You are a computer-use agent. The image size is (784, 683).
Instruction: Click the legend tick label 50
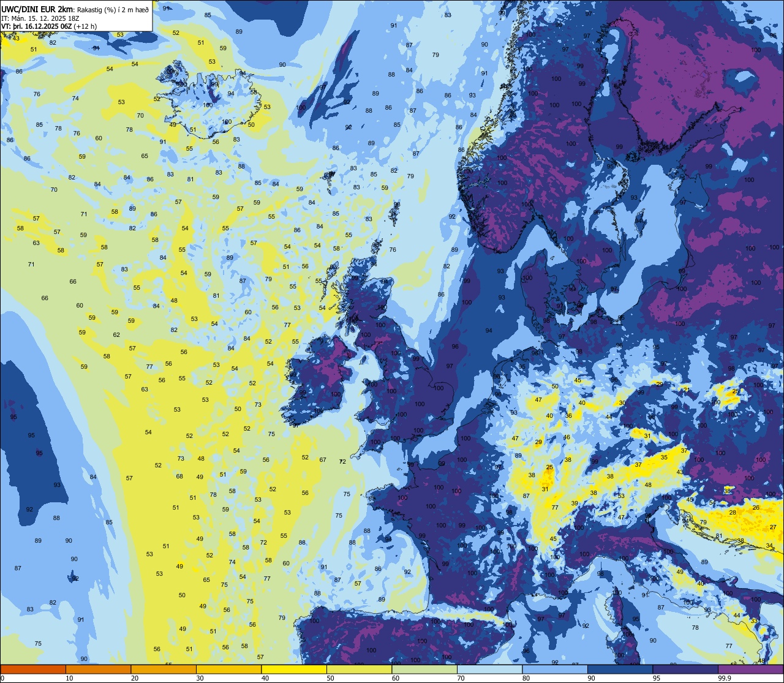point(330,678)
